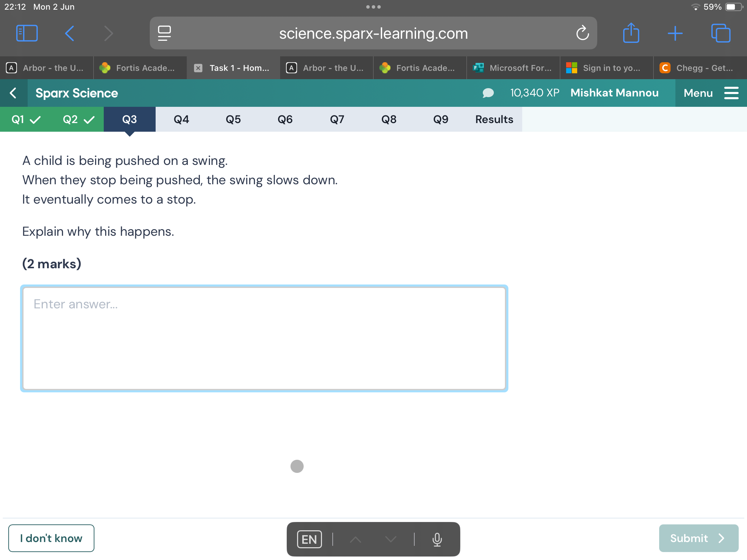Focus the Enter answer text box
This screenshot has width=747, height=560.
264,338
